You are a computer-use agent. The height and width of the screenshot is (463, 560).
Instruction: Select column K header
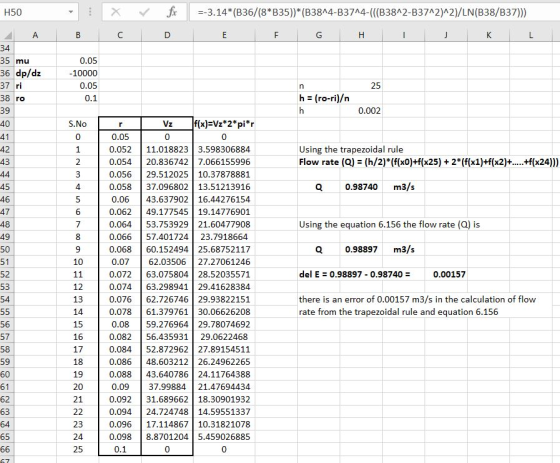(489, 35)
